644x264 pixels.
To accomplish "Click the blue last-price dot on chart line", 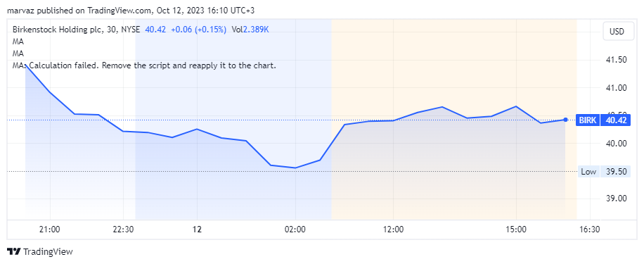I will pyautogui.click(x=565, y=120).
